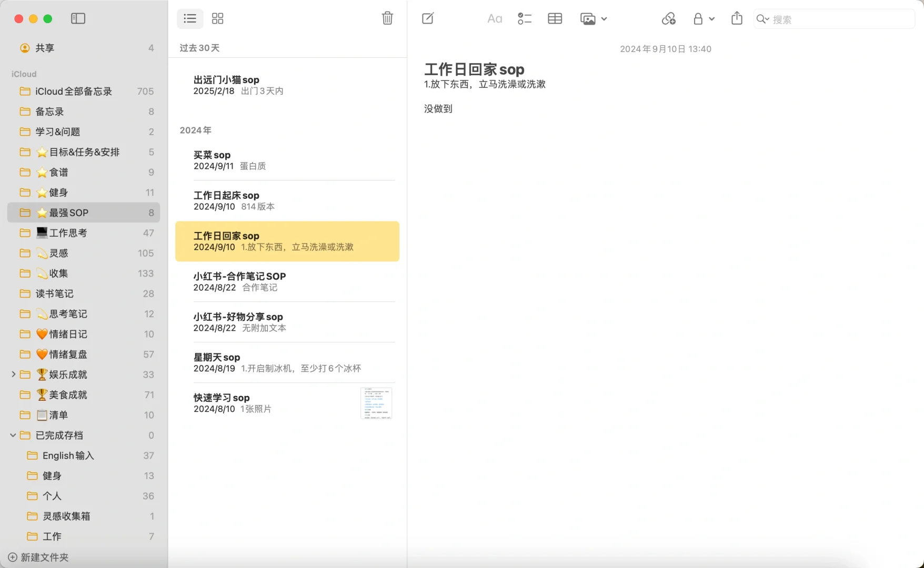924x568 pixels.
Task: Lock the note 工作日回家sop
Action: point(698,18)
